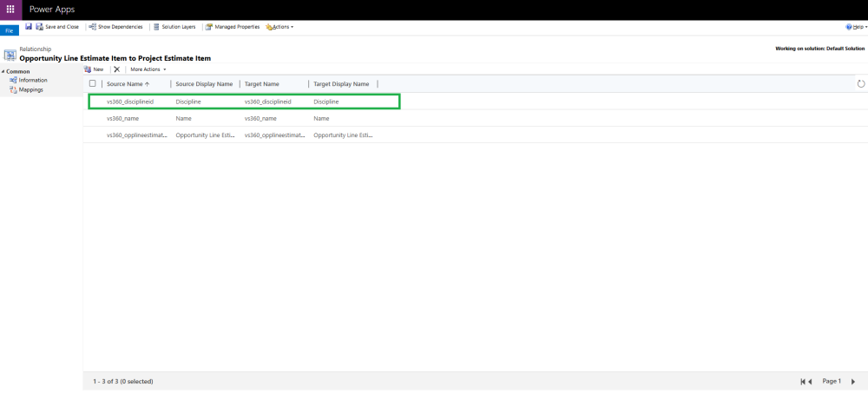This screenshot has width=868, height=413.
Task: Click the Name target display name cell
Action: point(321,119)
